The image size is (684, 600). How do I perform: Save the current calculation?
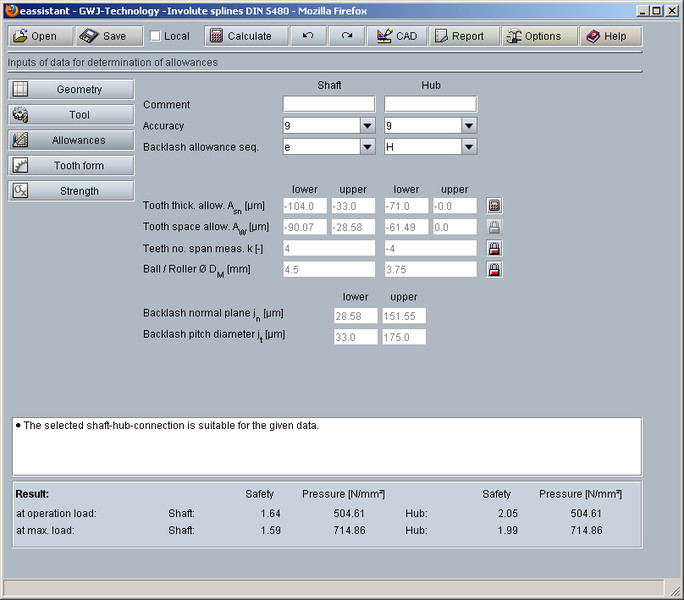pyautogui.click(x=103, y=36)
